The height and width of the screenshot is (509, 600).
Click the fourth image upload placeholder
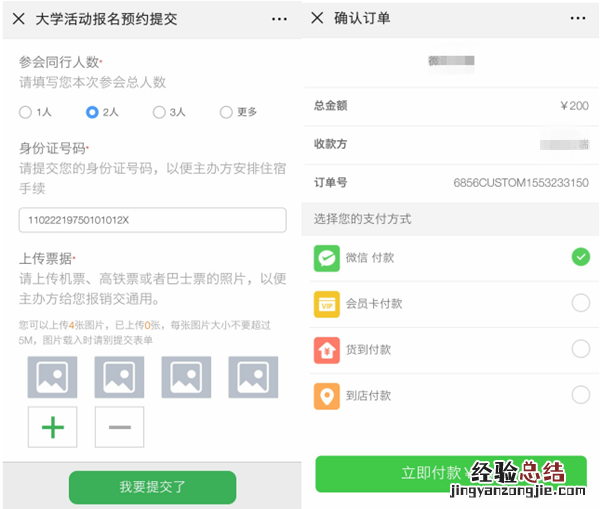(253, 378)
